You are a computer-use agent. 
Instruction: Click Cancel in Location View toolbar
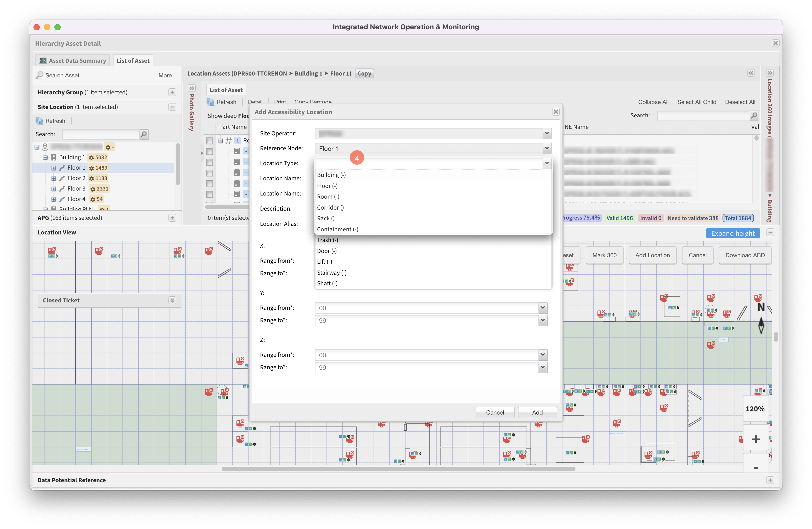pos(697,255)
